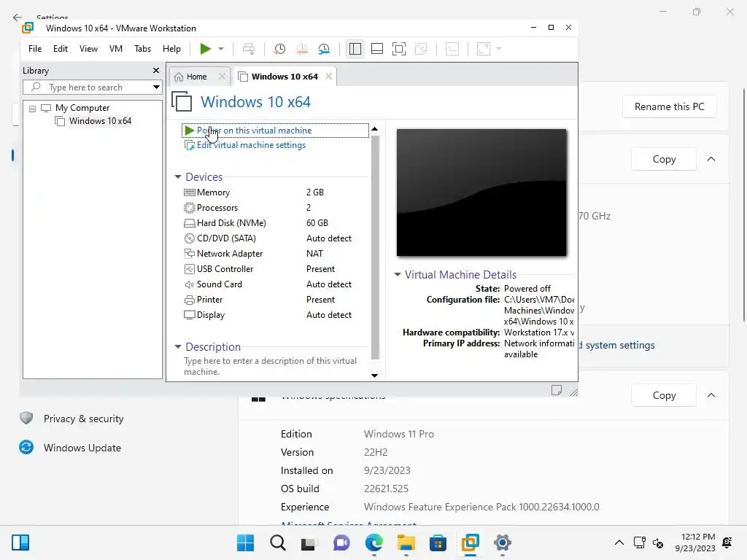
Task: Select Windows 10 x64 in library tree
Action: [x=100, y=121]
